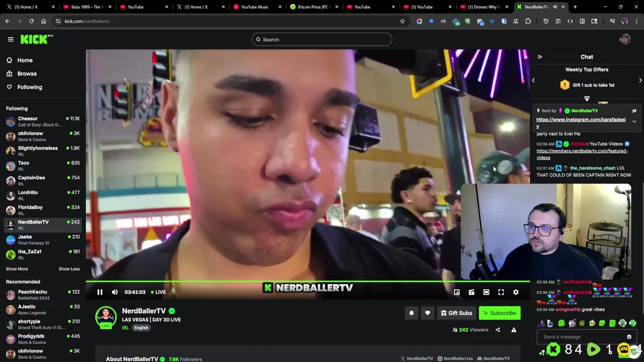
Task: Go back in browser
Action: tap(7, 21)
